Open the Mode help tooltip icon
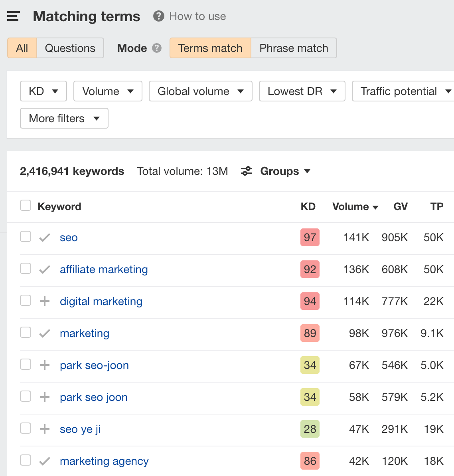This screenshot has width=454, height=476. click(157, 48)
